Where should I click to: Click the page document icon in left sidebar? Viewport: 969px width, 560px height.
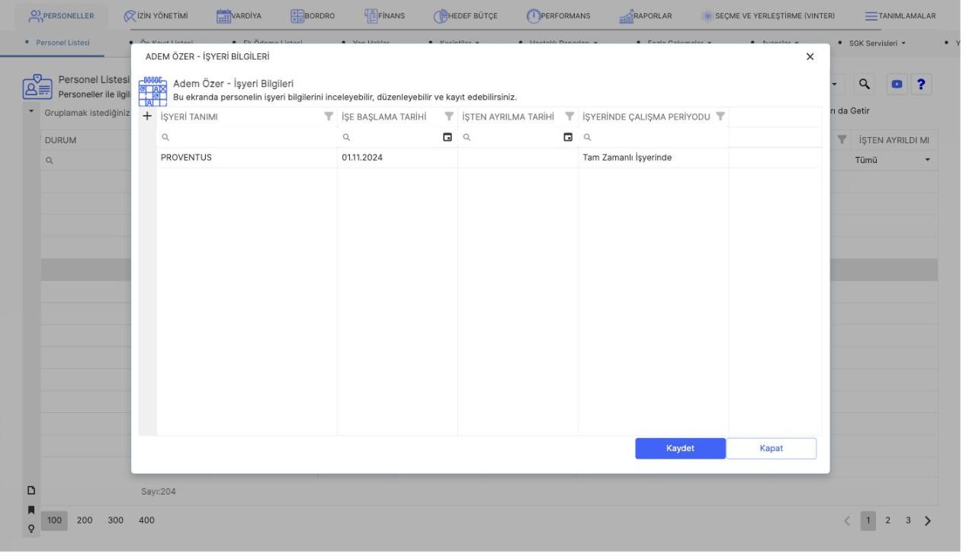(32, 491)
